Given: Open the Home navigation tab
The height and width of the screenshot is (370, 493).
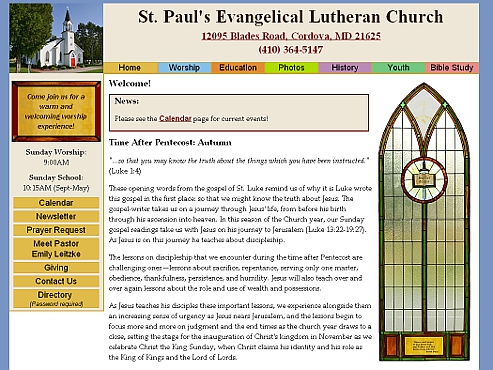Looking at the screenshot, I should click(x=130, y=68).
